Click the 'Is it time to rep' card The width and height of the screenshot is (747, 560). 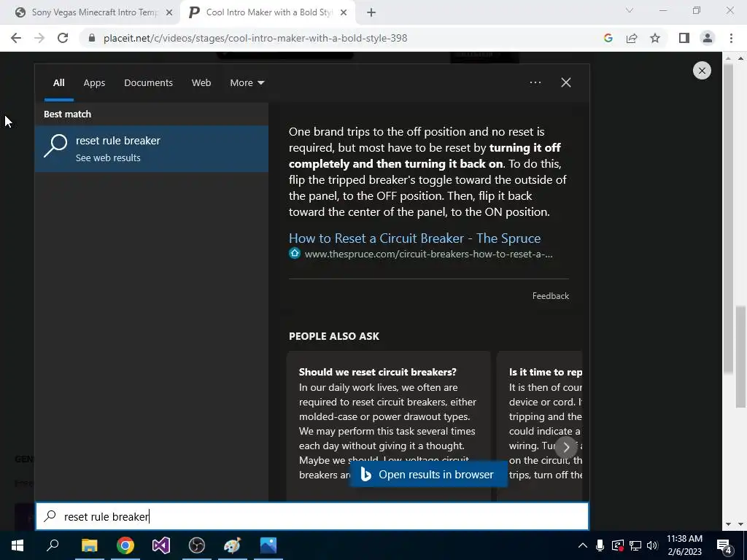540,426
